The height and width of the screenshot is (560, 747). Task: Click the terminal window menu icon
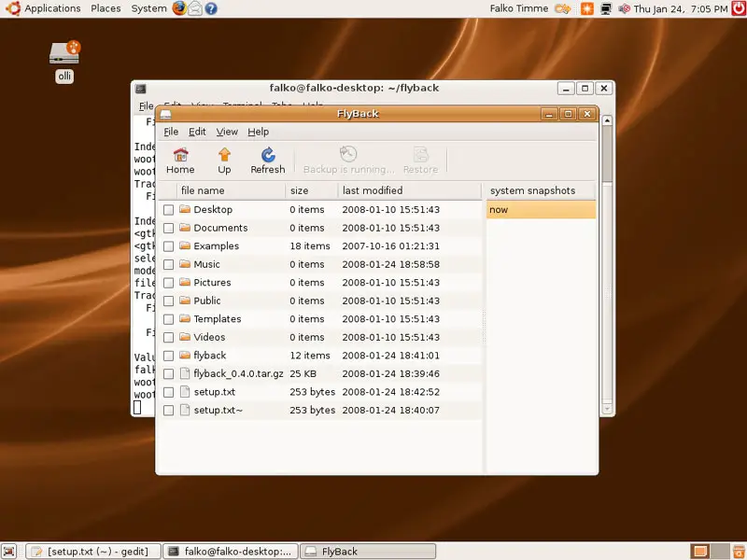pyautogui.click(x=141, y=89)
